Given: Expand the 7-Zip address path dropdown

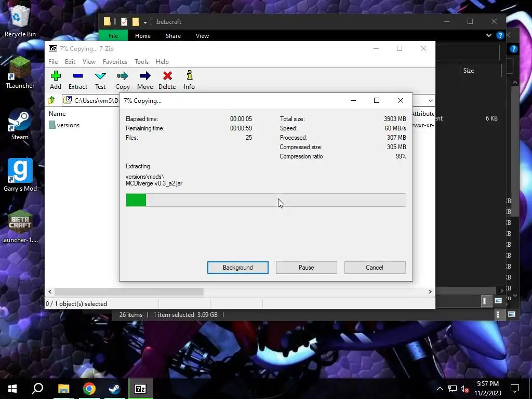Looking at the screenshot, I should coord(430,100).
